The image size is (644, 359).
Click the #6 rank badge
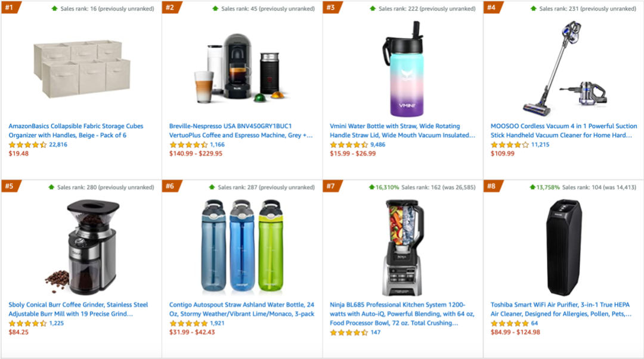click(171, 187)
